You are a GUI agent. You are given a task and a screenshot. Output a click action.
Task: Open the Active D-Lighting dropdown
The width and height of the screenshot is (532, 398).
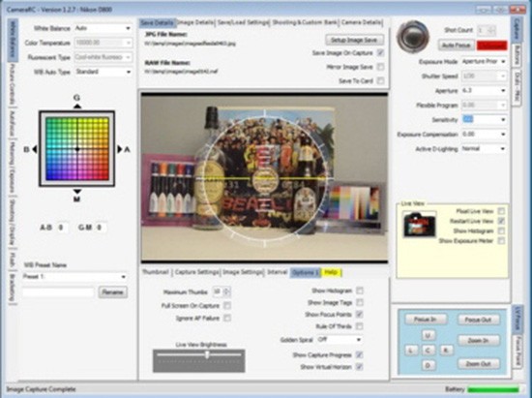pos(484,149)
